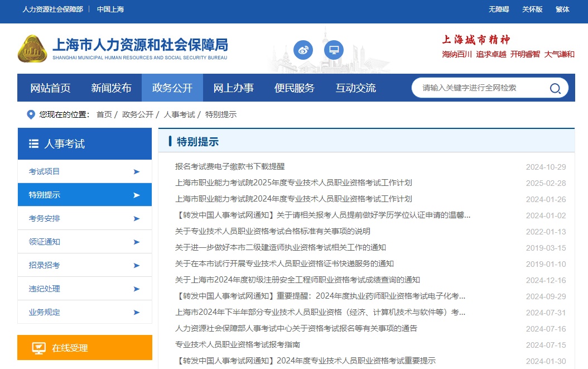Click 首页 in the breadcrumb

(104, 114)
